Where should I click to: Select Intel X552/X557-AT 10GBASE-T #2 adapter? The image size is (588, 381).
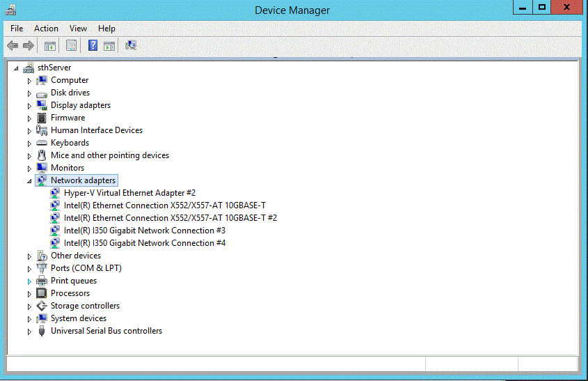click(x=170, y=218)
